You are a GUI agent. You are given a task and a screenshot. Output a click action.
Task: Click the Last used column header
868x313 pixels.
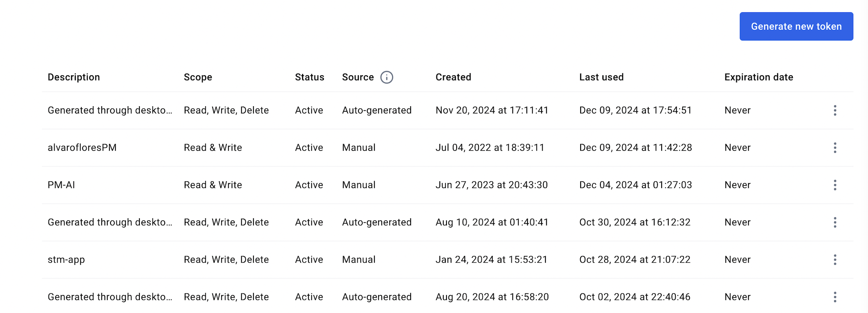point(601,77)
